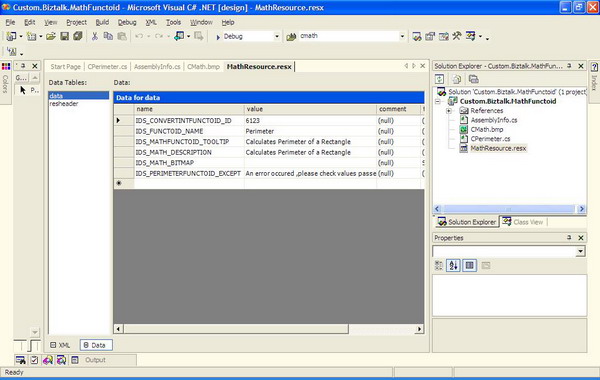Click the Properties grid button in Properties panel
The width and height of the screenshot is (600, 380).
pyautogui.click(x=470, y=265)
